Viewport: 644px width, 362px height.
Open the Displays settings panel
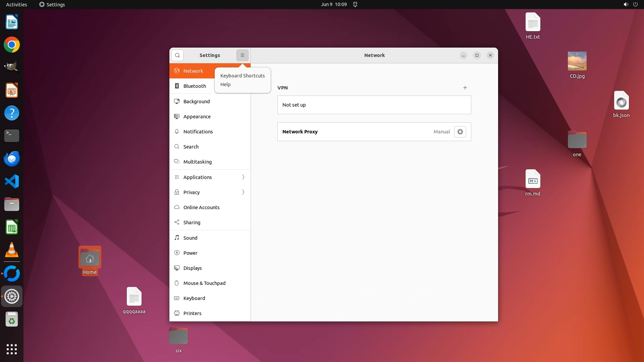(x=193, y=268)
